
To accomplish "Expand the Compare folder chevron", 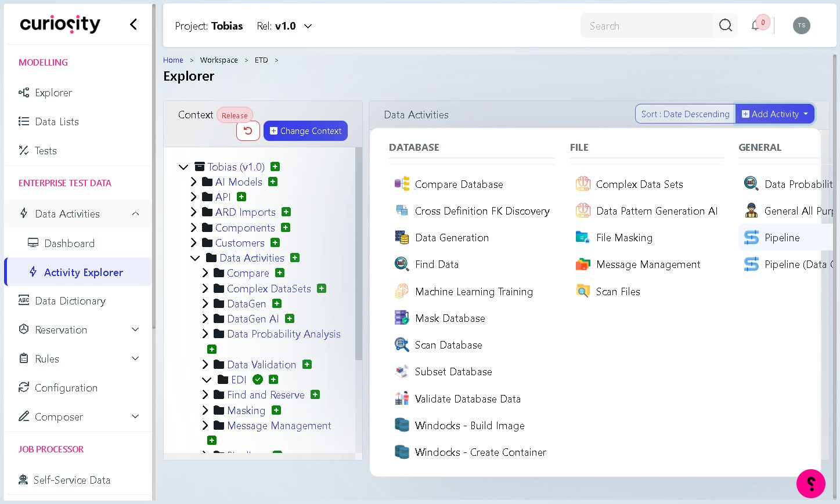I will pos(205,273).
